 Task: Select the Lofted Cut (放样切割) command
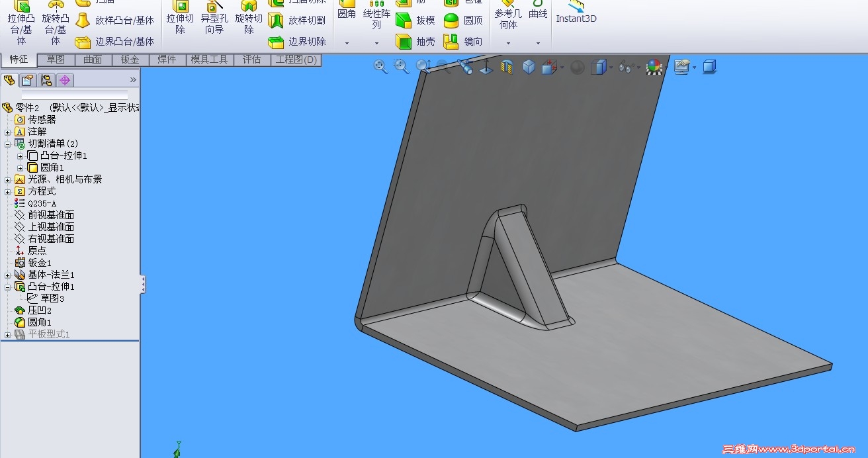pos(297,21)
